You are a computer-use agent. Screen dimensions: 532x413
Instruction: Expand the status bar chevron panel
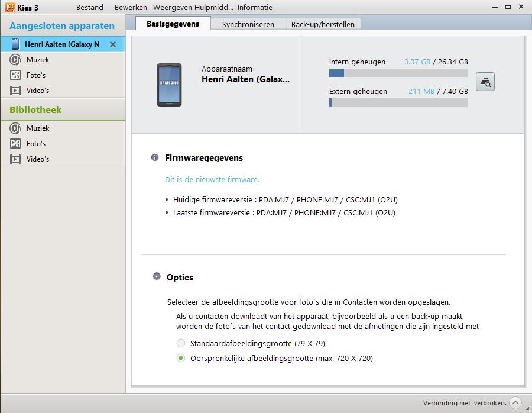click(515, 403)
